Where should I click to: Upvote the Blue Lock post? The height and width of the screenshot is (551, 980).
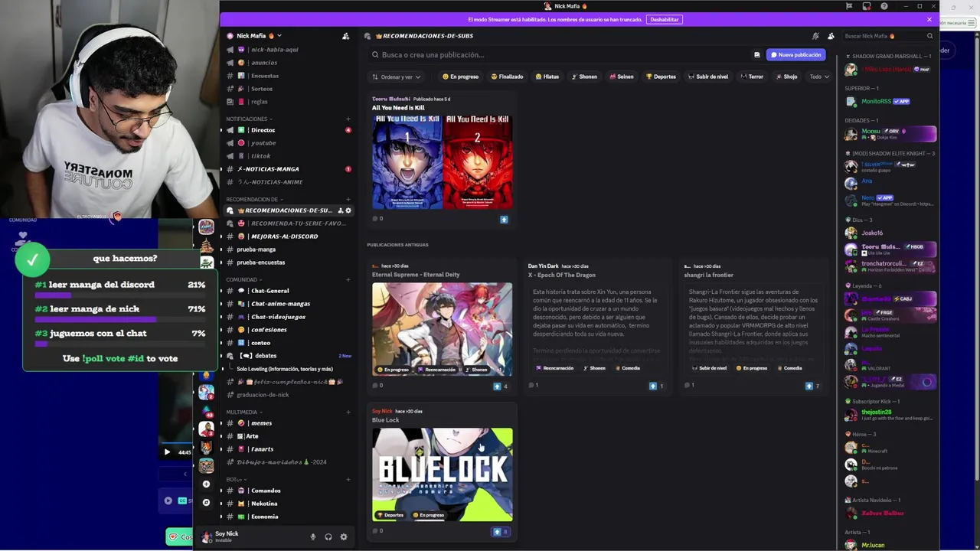500,531
